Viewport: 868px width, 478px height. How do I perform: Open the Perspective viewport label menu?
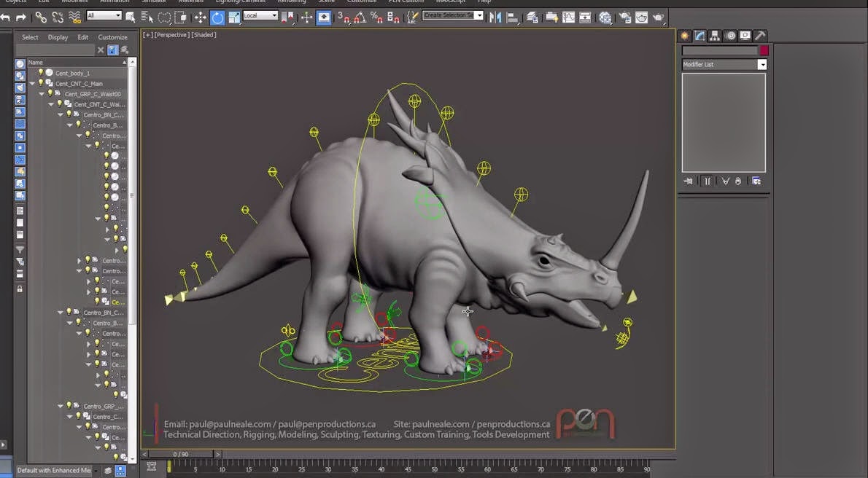(x=171, y=35)
